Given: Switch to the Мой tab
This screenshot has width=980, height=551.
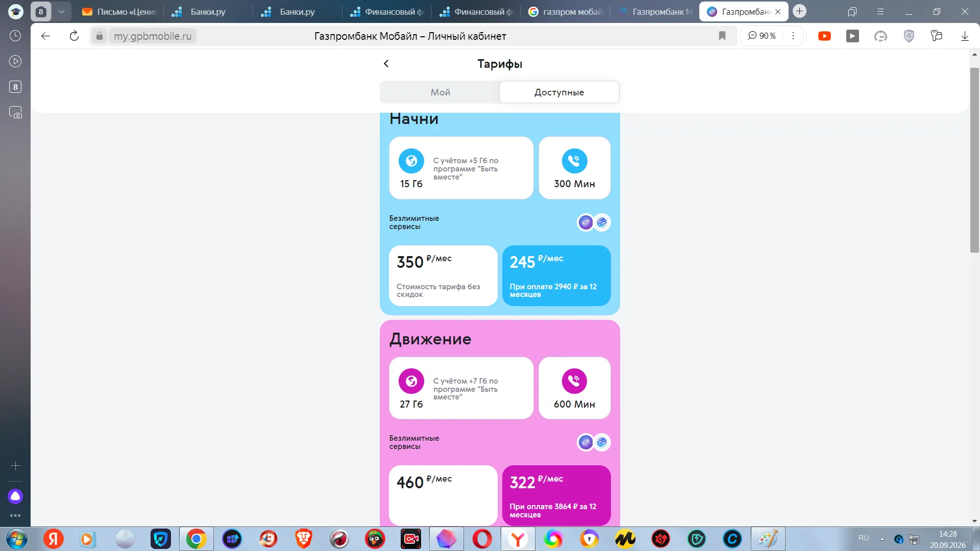Looking at the screenshot, I should [440, 92].
